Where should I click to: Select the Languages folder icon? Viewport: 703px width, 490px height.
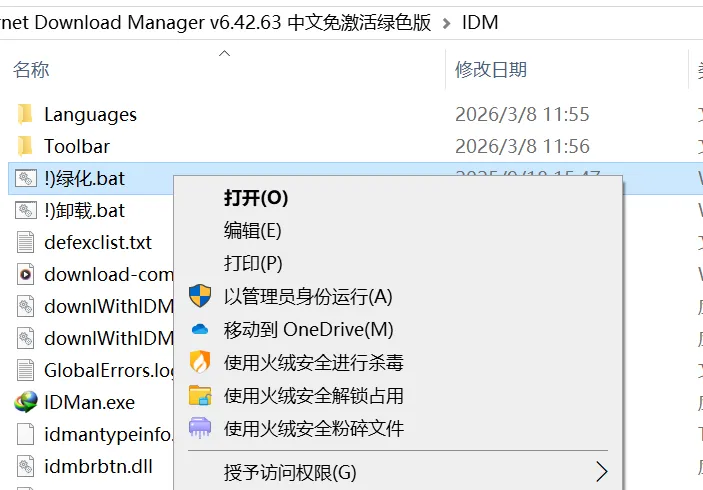25,114
